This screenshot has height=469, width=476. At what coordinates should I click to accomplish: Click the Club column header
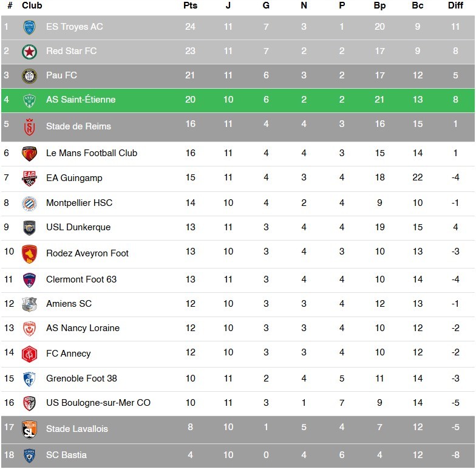(32, 5)
